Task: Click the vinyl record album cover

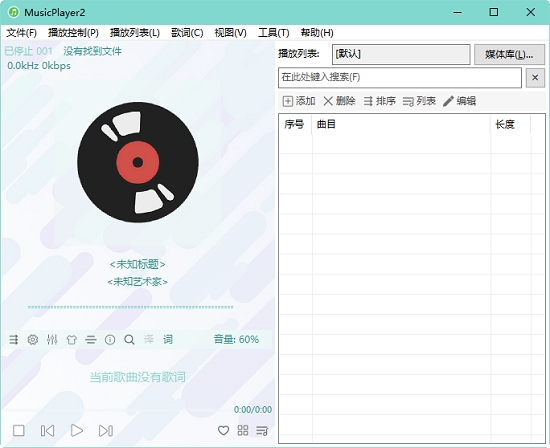Action: click(138, 162)
